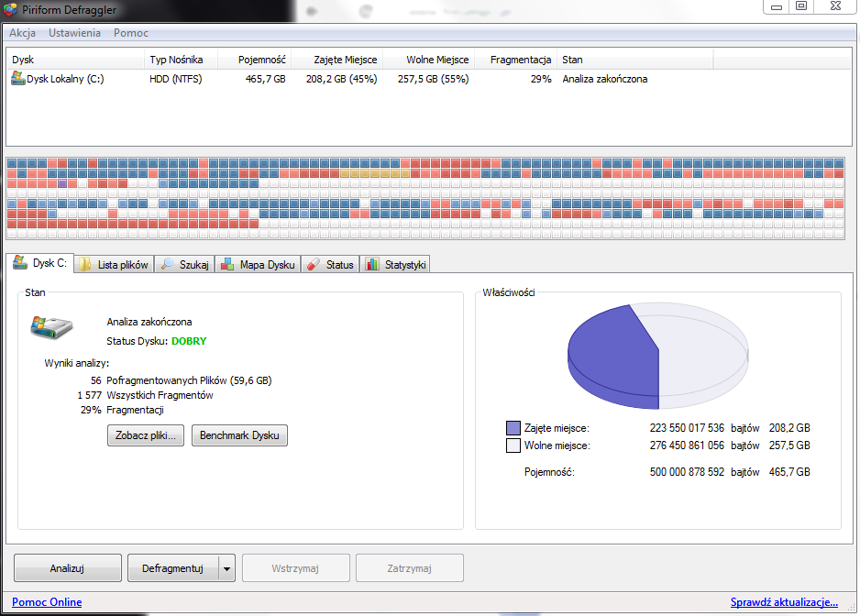860x616 pixels.
Task: Open the Ustawienia menu
Action: (74, 33)
